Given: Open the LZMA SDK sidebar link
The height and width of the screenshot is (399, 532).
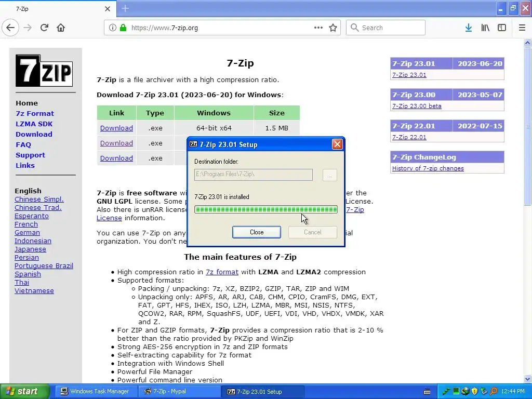Looking at the screenshot, I should point(34,124).
